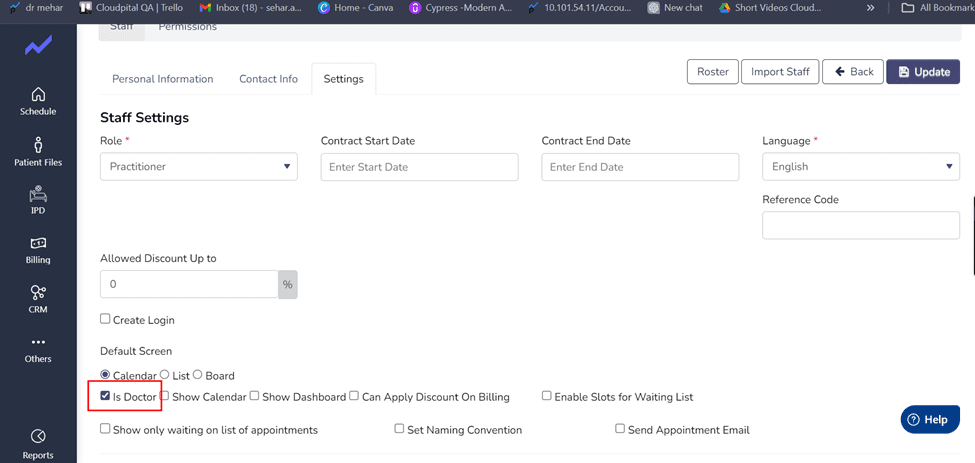
Task: Open the Language dropdown
Action: pyautogui.click(x=861, y=167)
